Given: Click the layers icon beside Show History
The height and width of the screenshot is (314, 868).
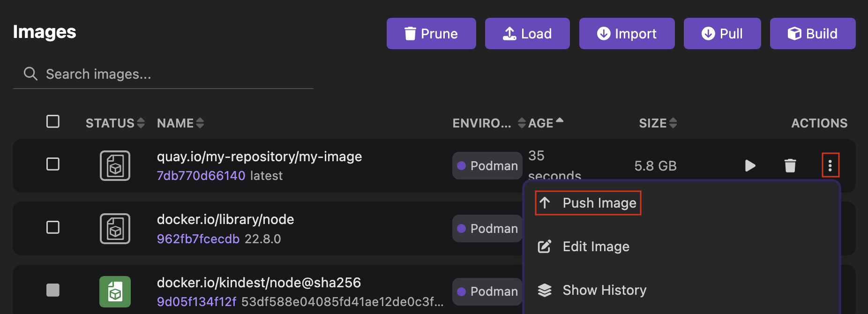Looking at the screenshot, I should point(545,290).
